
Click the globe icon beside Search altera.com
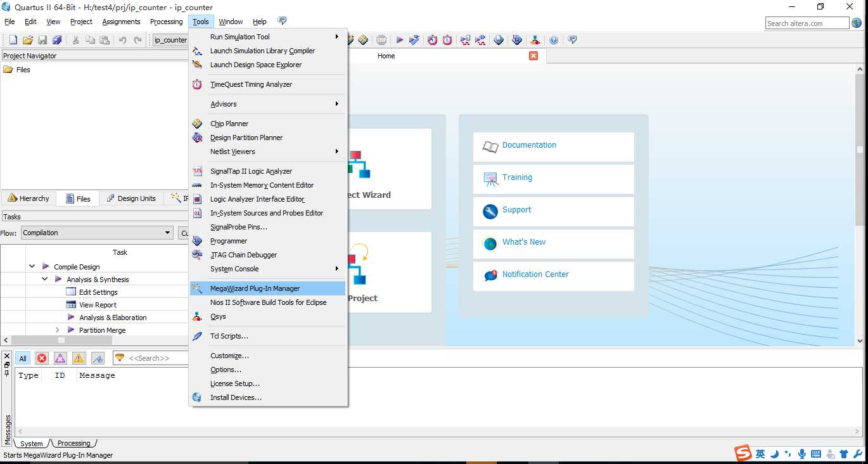(857, 23)
